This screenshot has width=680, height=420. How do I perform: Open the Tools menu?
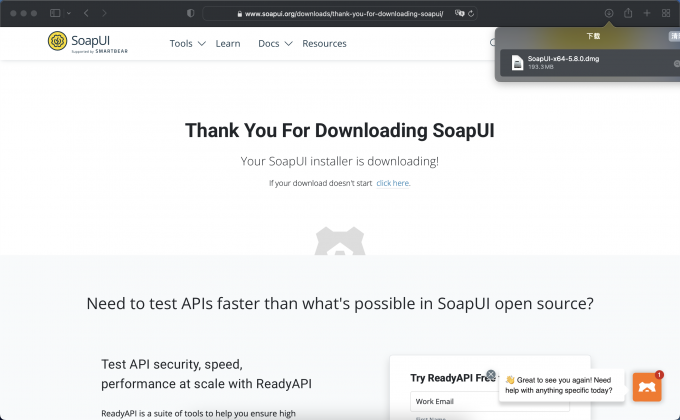click(x=181, y=43)
